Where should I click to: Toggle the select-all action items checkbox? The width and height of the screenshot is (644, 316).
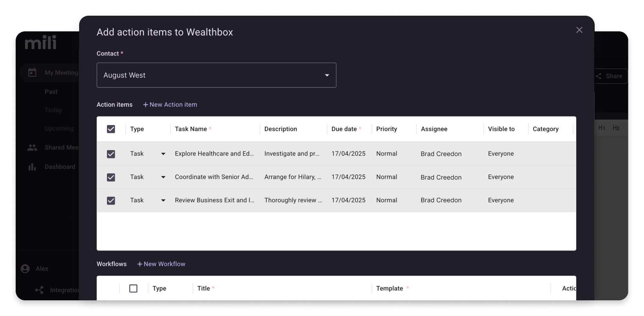(x=111, y=129)
